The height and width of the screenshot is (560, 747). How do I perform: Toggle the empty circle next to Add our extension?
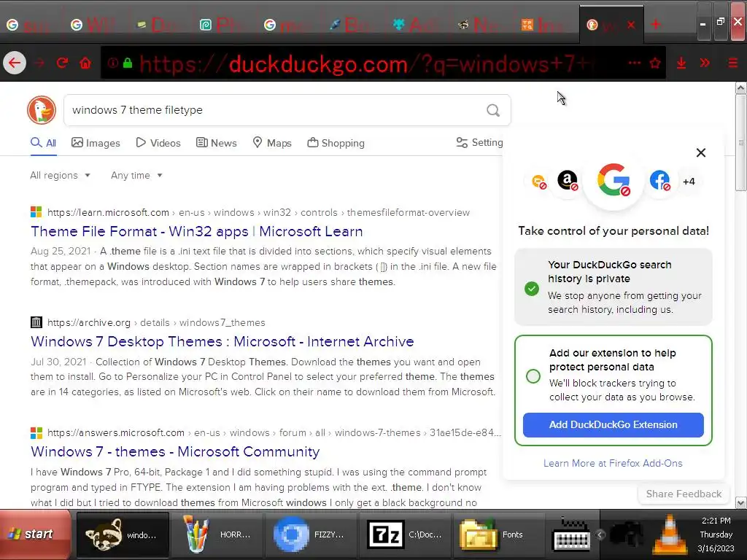533,376
